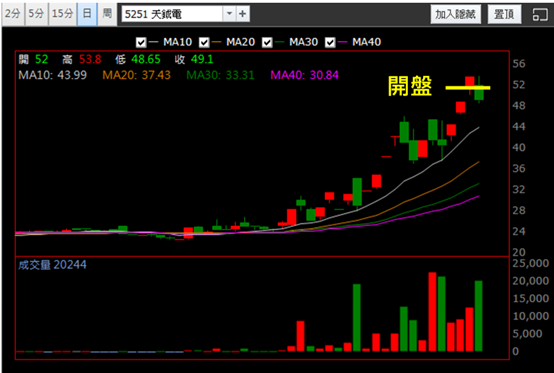Click the high price value 53.8
The image size is (554, 373).
pyautogui.click(x=90, y=59)
